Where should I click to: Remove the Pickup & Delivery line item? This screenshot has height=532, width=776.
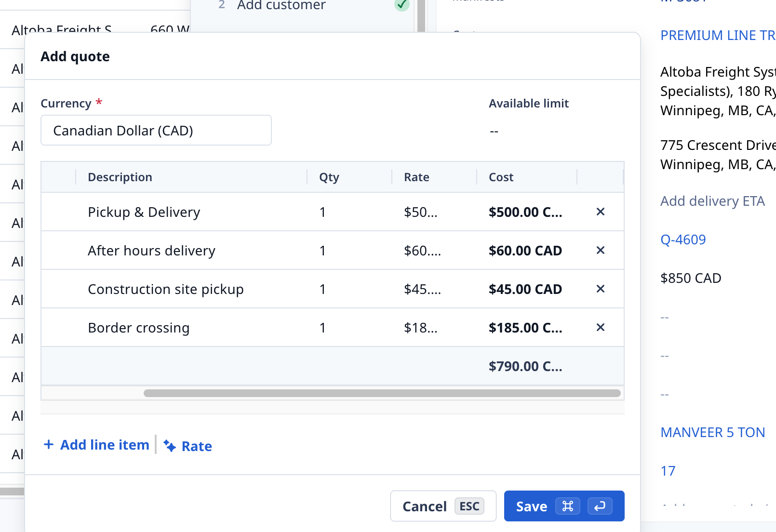point(600,212)
